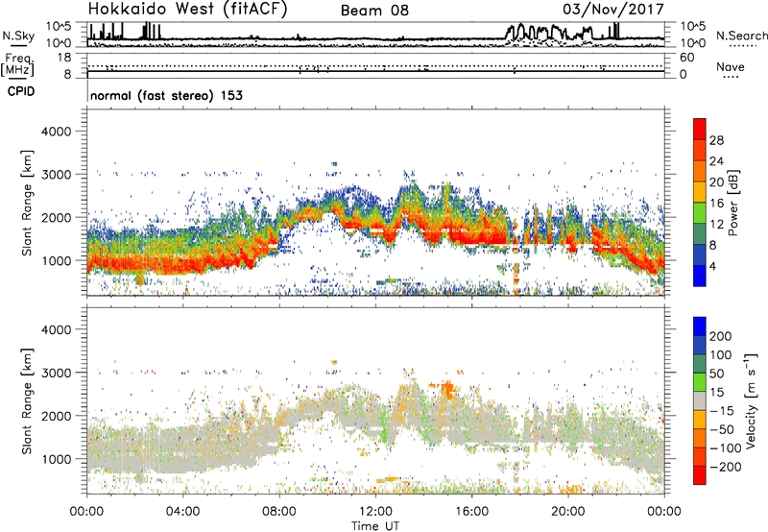Click the 'Time UT' axis label

[375, 526]
